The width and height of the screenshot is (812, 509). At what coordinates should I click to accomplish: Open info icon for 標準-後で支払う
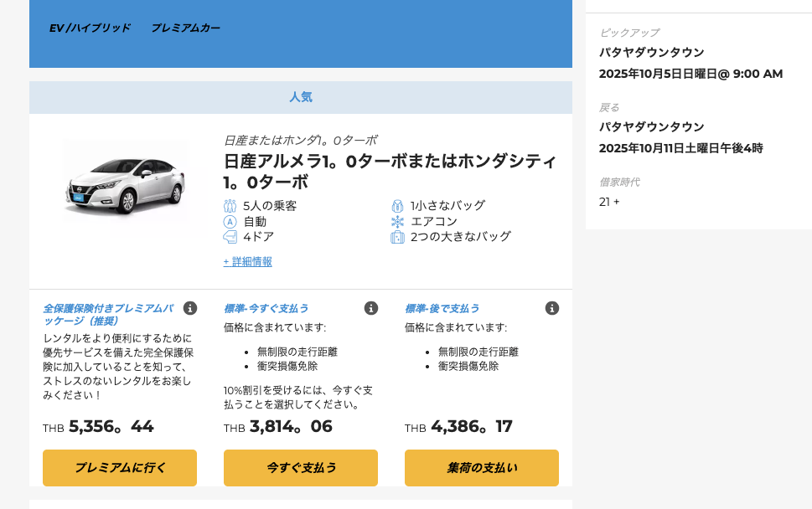click(552, 308)
